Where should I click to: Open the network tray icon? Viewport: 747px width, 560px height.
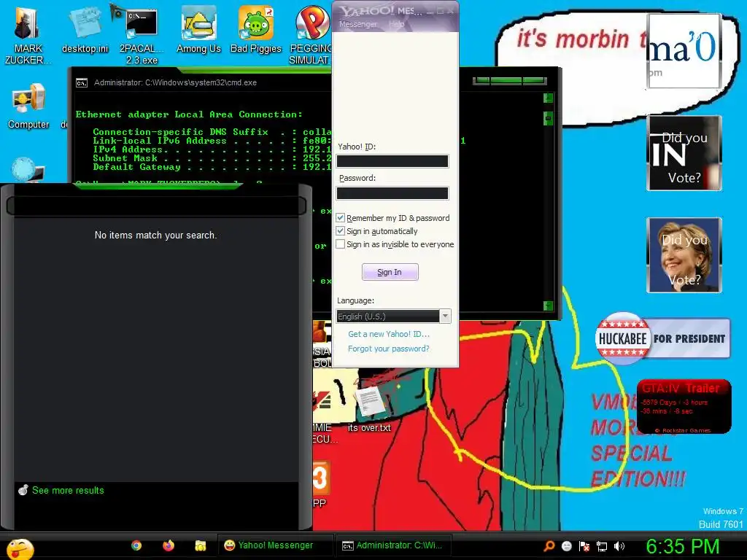tap(602, 546)
